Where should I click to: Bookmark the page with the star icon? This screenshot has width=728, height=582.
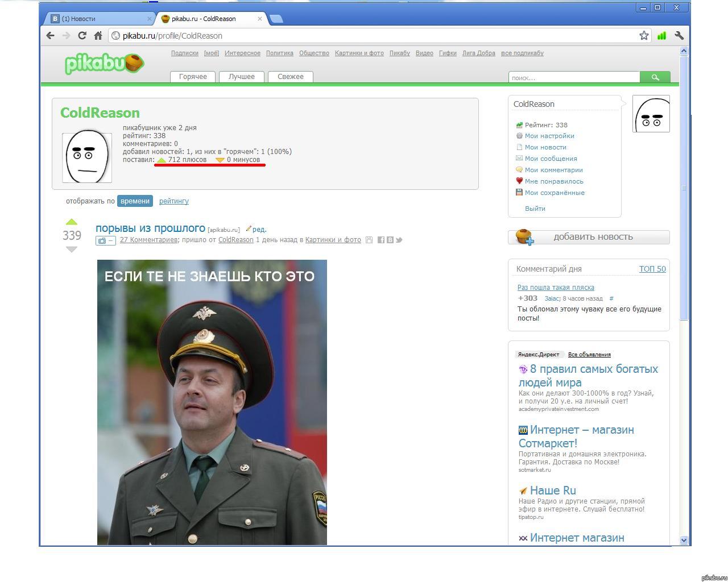[644, 36]
